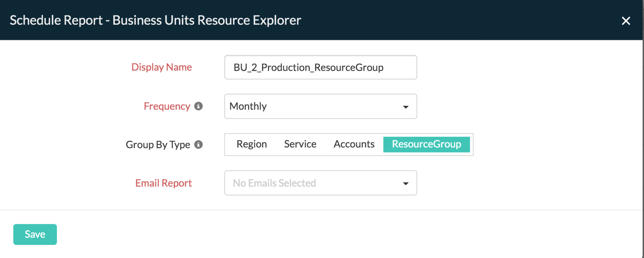Select Service as group by type
The height and width of the screenshot is (258, 644).
pos(300,144)
